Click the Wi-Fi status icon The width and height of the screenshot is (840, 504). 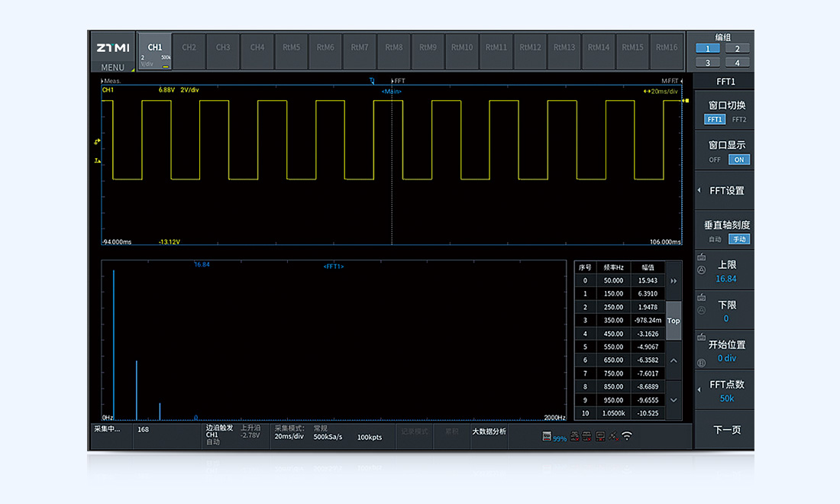coord(627,436)
